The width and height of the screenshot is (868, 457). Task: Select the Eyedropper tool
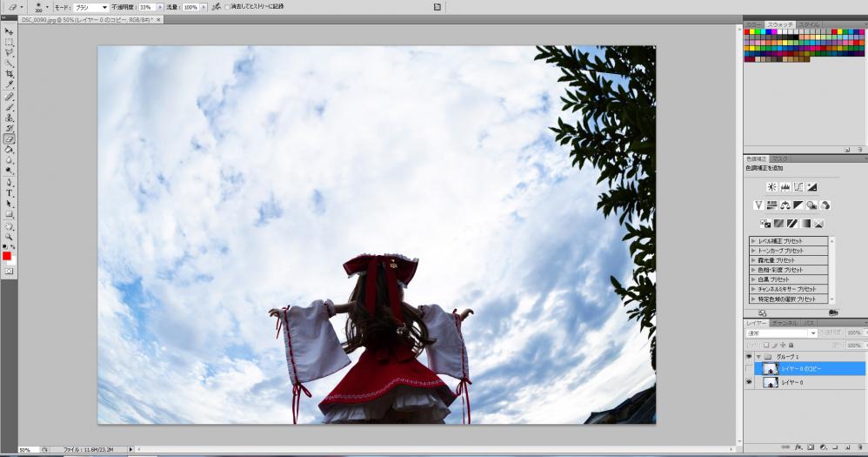tap(9, 84)
